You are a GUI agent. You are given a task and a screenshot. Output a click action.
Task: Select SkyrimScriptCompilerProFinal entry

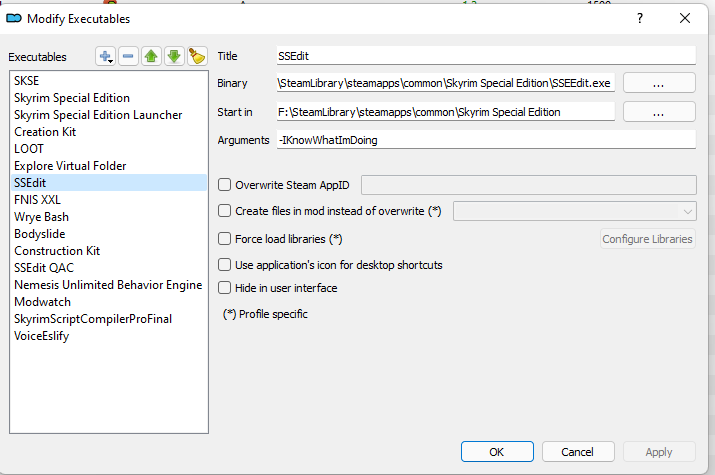coord(109,319)
